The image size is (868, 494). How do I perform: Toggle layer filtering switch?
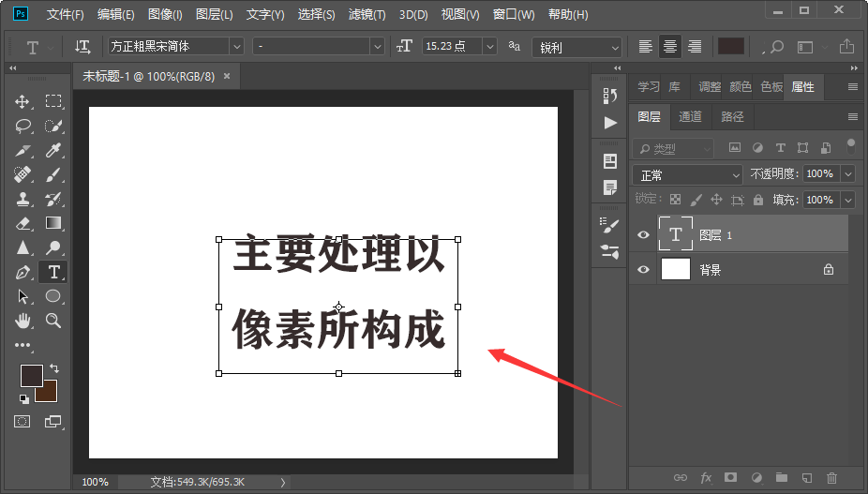[851, 146]
